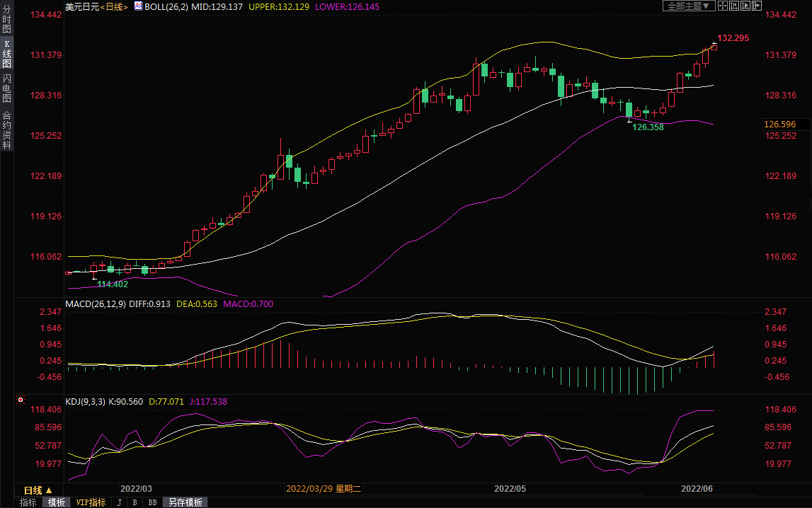This screenshot has width=812, height=508.
Task: Click the crosshair cursor icon at top right
Action: coord(723,6)
